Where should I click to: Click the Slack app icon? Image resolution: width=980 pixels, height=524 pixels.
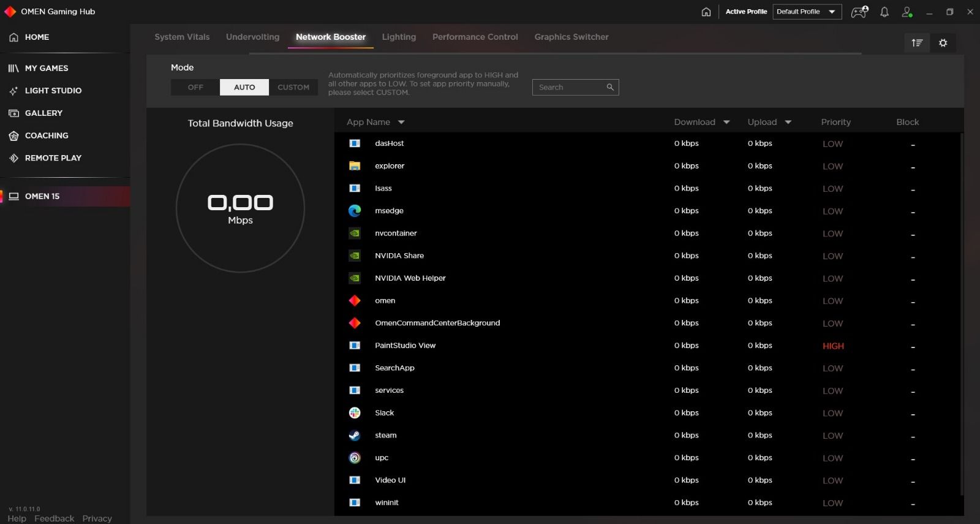pos(355,413)
